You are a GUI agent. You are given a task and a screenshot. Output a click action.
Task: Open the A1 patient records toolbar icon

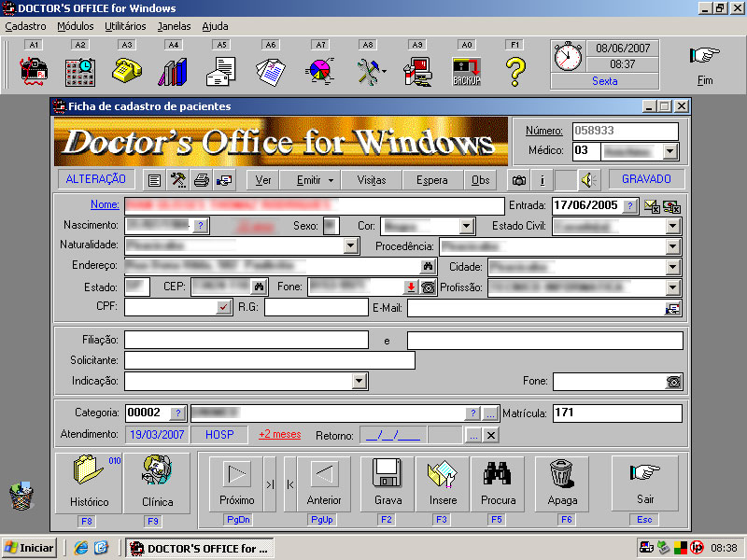pos(34,72)
